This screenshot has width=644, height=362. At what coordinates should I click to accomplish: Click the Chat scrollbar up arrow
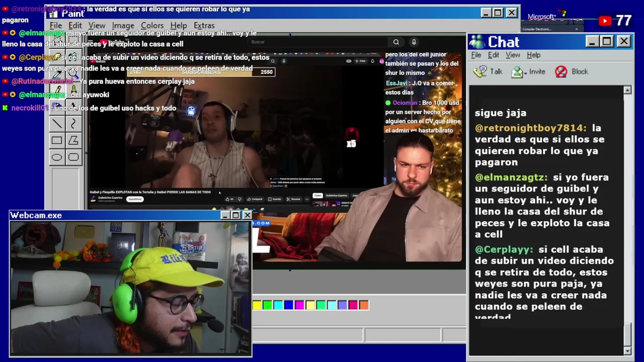[627, 90]
